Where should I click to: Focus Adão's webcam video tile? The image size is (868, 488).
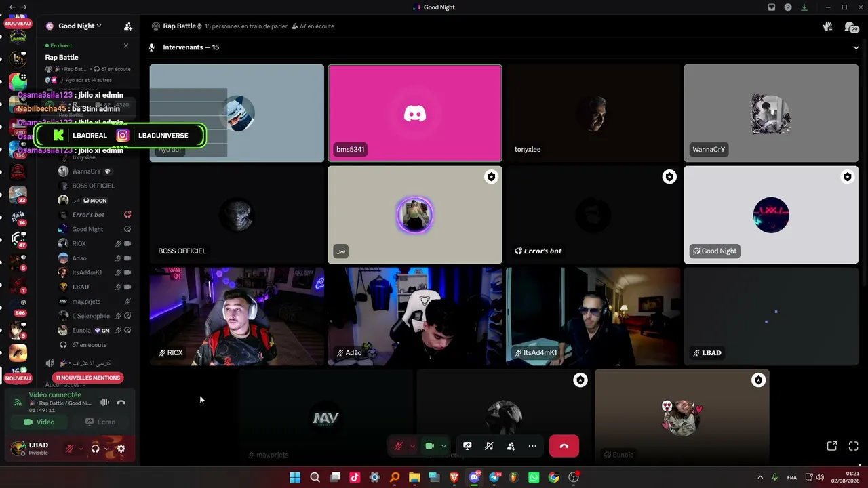[x=415, y=317]
